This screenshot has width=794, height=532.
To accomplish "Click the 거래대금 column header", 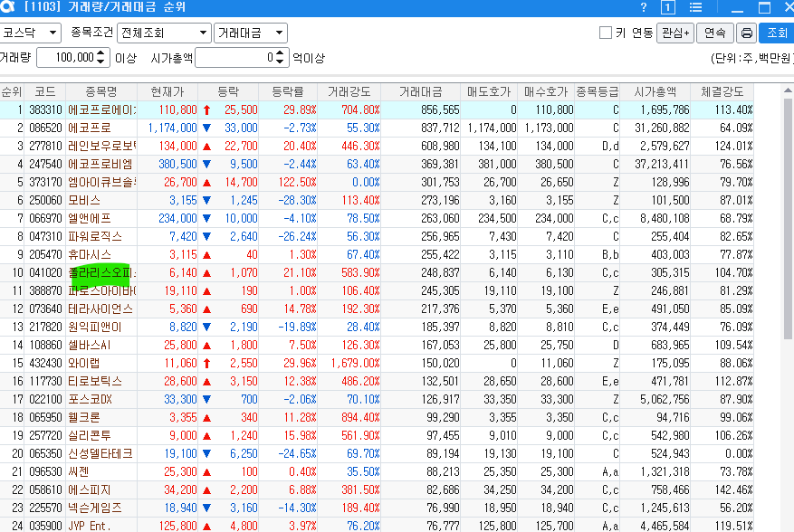I will [421, 91].
